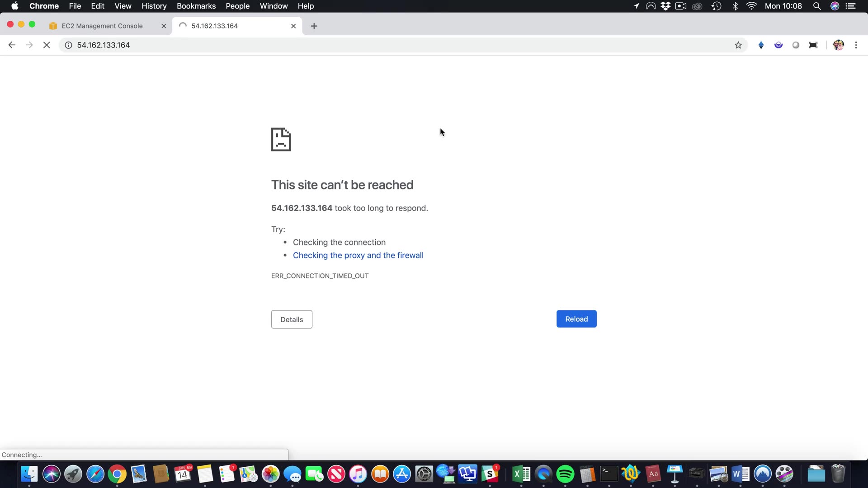
Task: Bookmark this page with the star icon
Action: point(738,45)
